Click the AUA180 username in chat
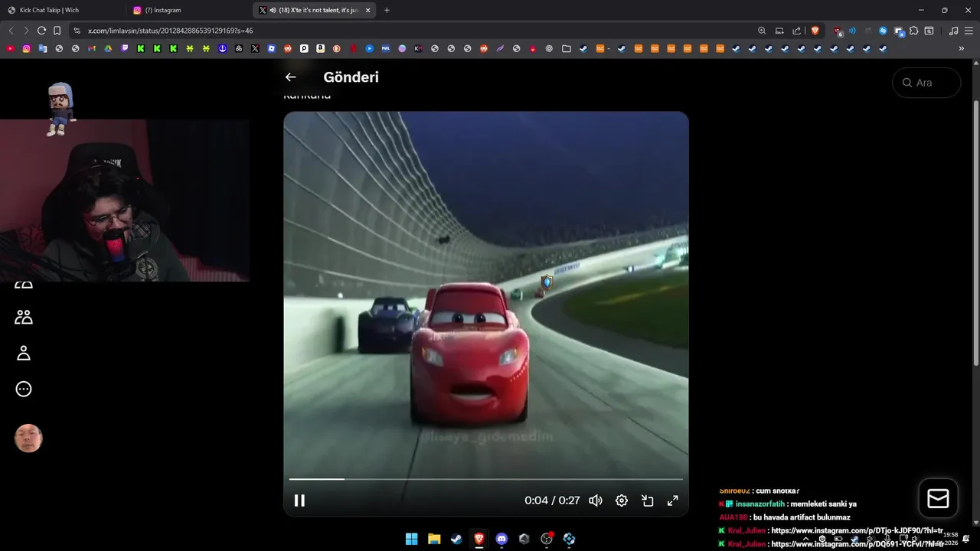Screen dimensions: 980x551 coord(733,517)
